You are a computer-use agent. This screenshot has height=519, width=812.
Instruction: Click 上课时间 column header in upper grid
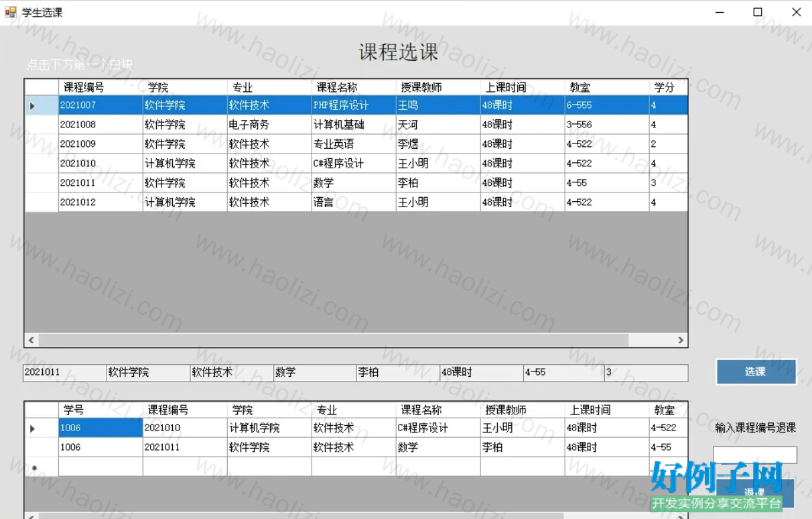pos(523,87)
